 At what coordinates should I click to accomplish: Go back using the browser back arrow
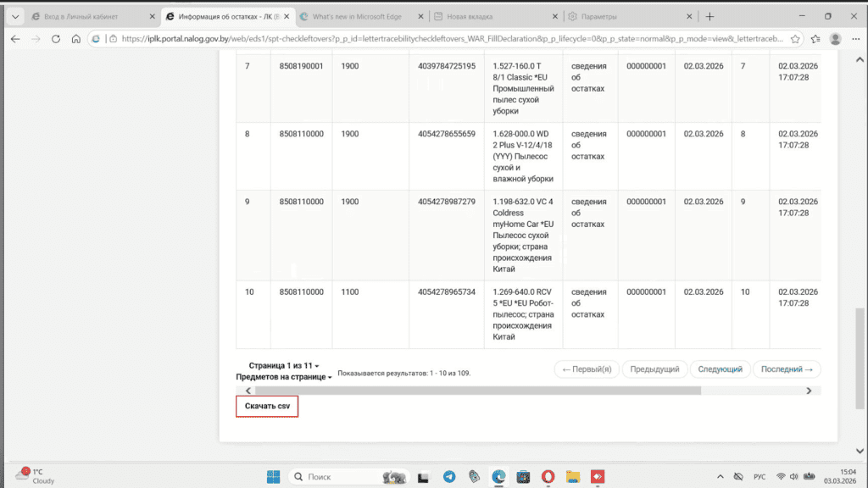point(14,38)
